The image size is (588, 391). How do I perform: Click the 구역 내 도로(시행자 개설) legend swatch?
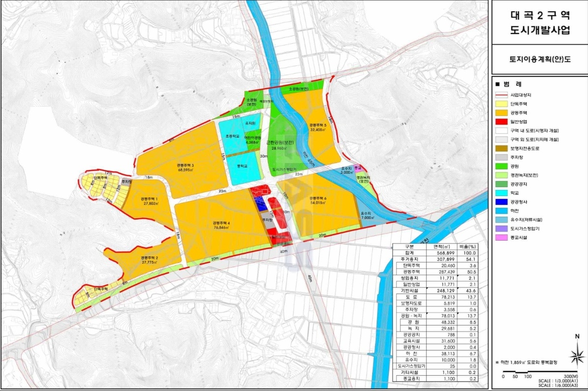pyautogui.click(x=501, y=131)
